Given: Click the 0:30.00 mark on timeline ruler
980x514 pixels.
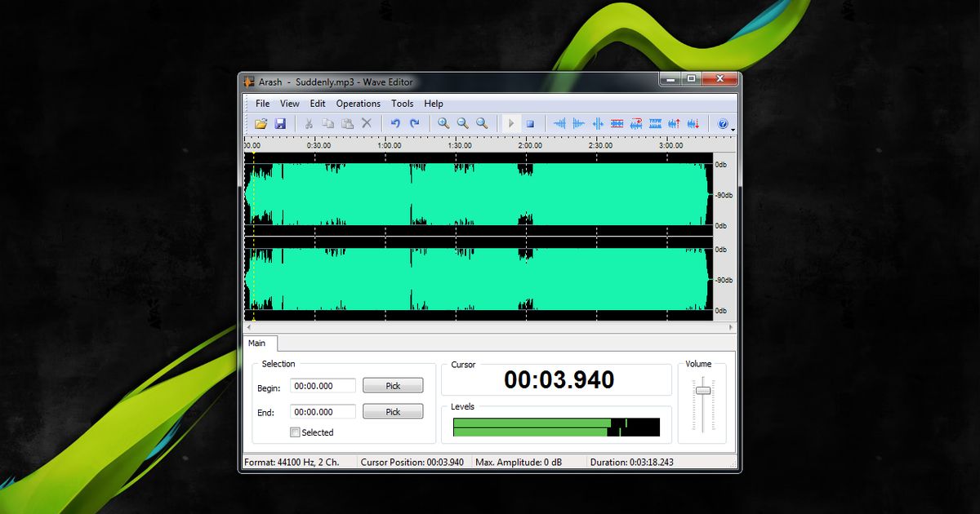Looking at the screenshot, I should click(x=318, y=145).
